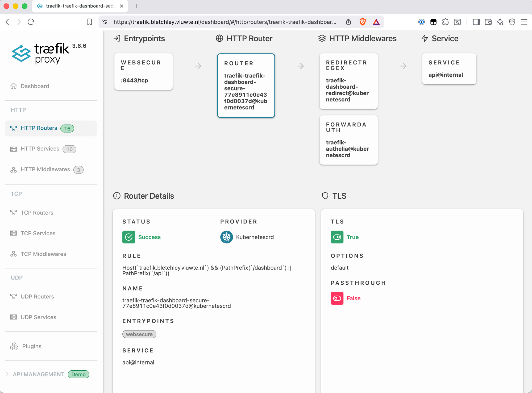Click the Passthrough False toggle indicator
Image resolution: width=532 pixels, height=393 pixels.
pyautogui.click(x=337, y=298)
